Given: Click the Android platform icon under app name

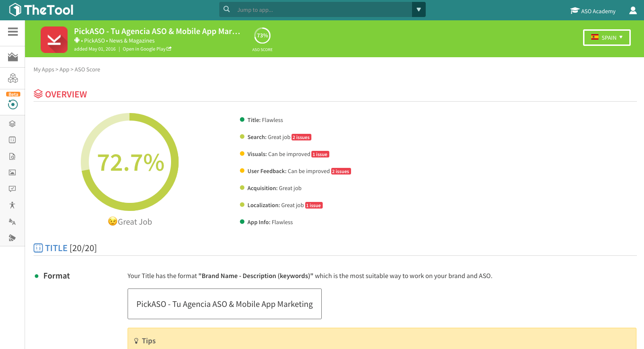Looking at the screenshot, I should [x=77, y=41].
